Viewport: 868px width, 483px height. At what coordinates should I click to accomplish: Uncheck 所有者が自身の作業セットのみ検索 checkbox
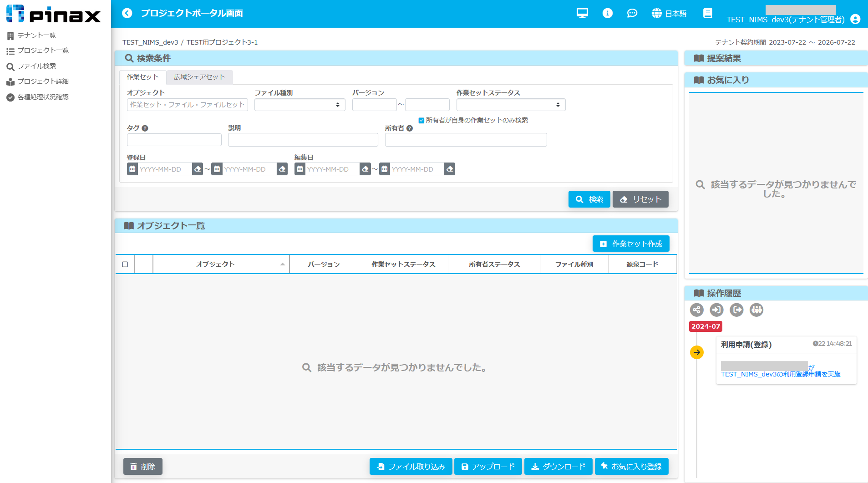421,120
